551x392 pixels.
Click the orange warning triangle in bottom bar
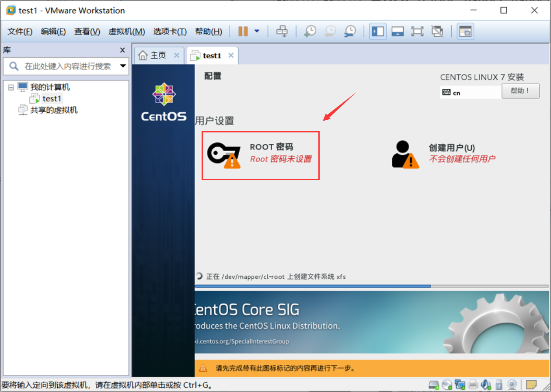203,368
